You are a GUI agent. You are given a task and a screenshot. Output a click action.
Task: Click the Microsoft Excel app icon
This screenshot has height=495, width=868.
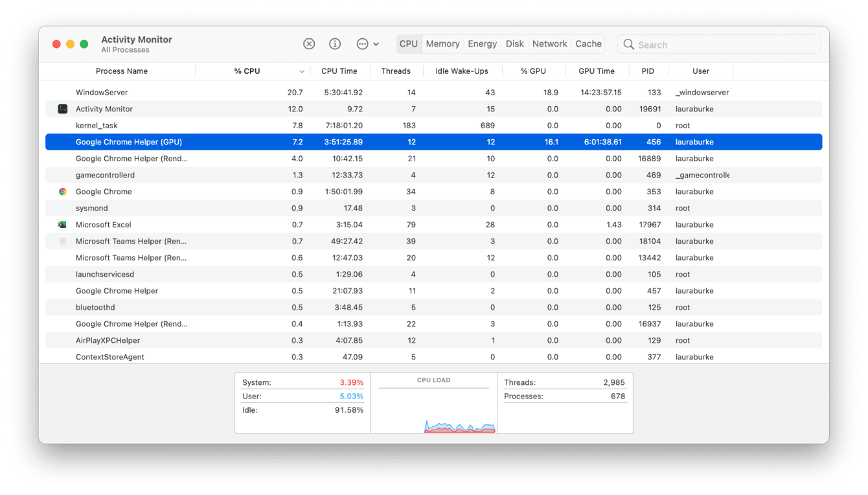63,224
